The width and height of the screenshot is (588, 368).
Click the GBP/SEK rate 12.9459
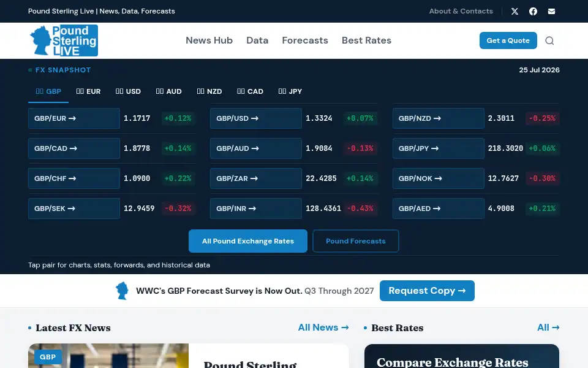click(x=139, y=209)
